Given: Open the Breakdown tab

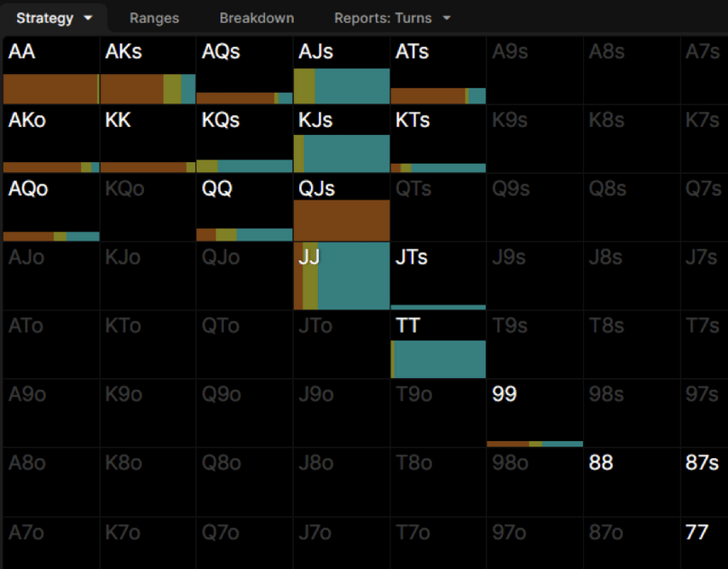Looking at the screenshot, I should pyautogui.click(x=257, y=18).
